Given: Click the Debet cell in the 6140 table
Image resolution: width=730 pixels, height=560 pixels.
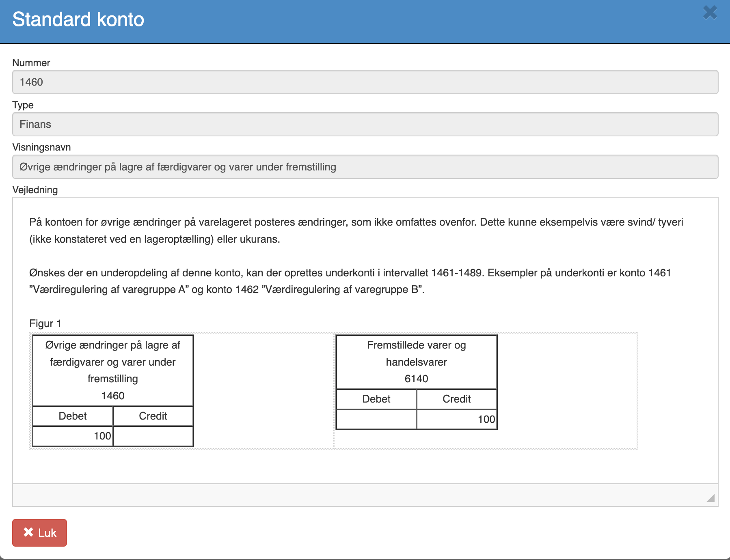Looking at the screenshot, I should (376, 399).
